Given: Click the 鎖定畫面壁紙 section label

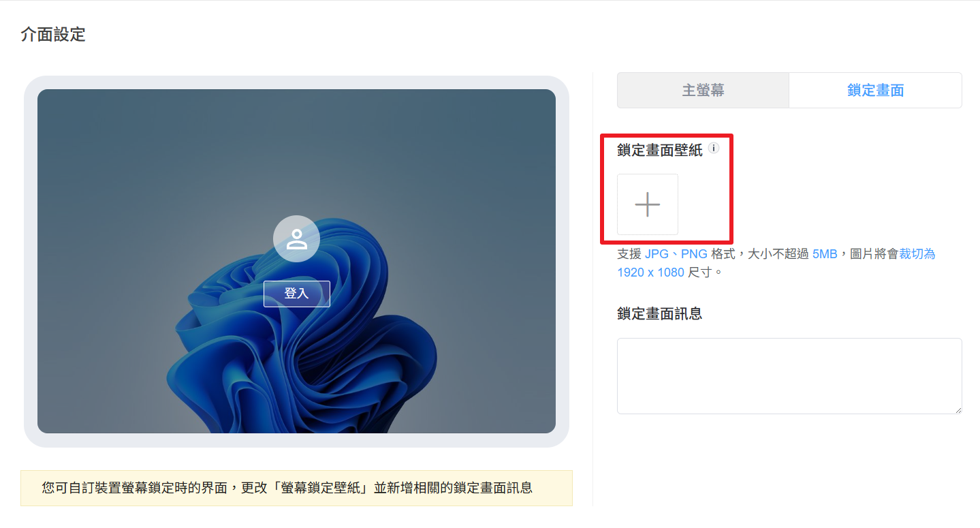Looking at the screenshot, I should click(x=659, y=150).
